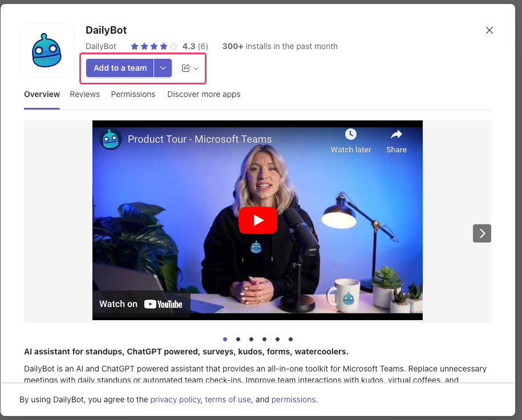Switch to the Reviews tab
This screenshot has width=522, height=420.
[x=84, y=94]
